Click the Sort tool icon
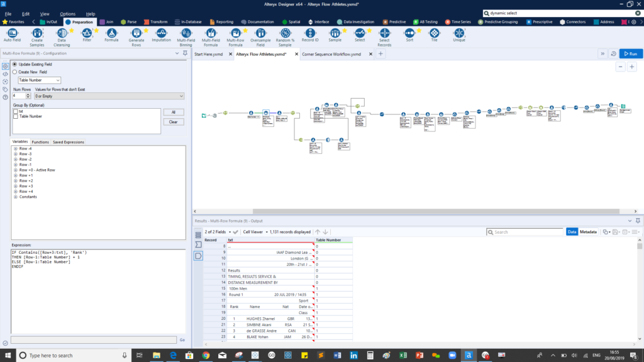Viewport: 644px width, 362px height. (409, 33)
